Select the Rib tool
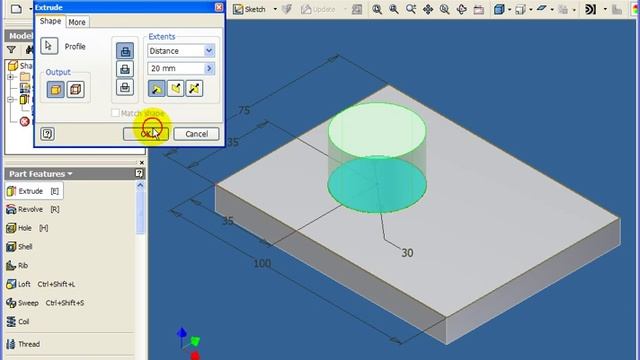The image size is (640, 360). point(17,265)
